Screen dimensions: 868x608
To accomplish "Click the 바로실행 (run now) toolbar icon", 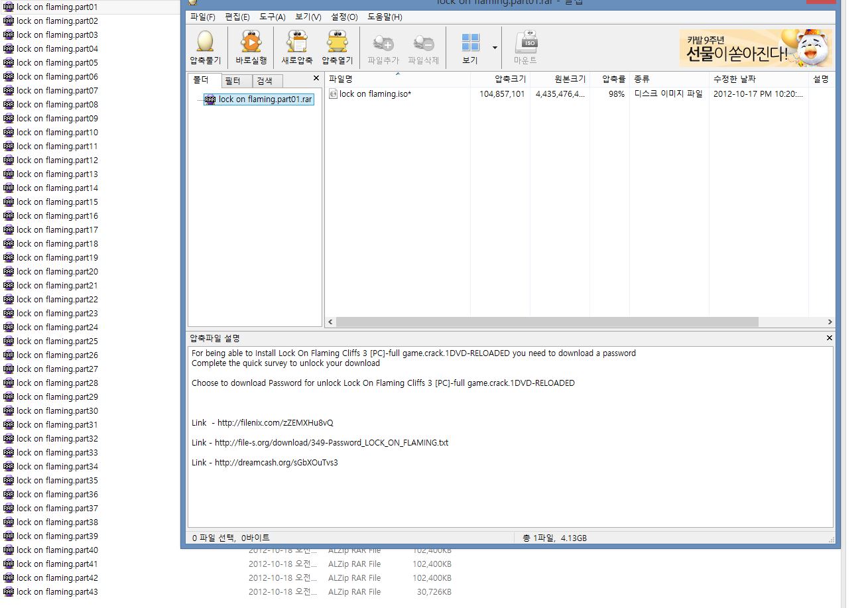I will [251, 42].
